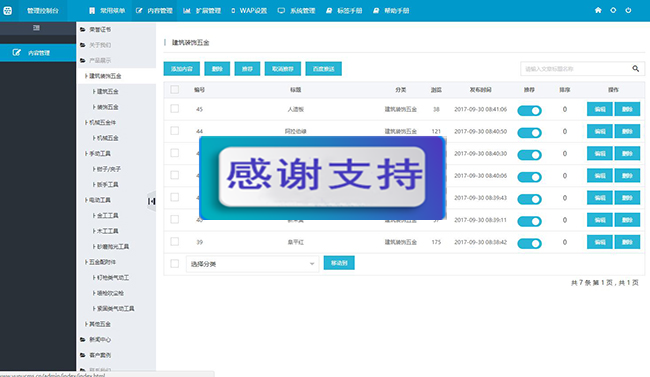Screen dimensions: 650x377
Task: Click the circular icon beside the home icon
Action: (x=613, y=10)
